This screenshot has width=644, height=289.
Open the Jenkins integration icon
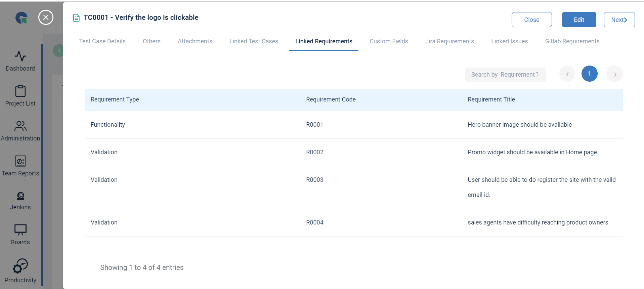click(20, 196)
